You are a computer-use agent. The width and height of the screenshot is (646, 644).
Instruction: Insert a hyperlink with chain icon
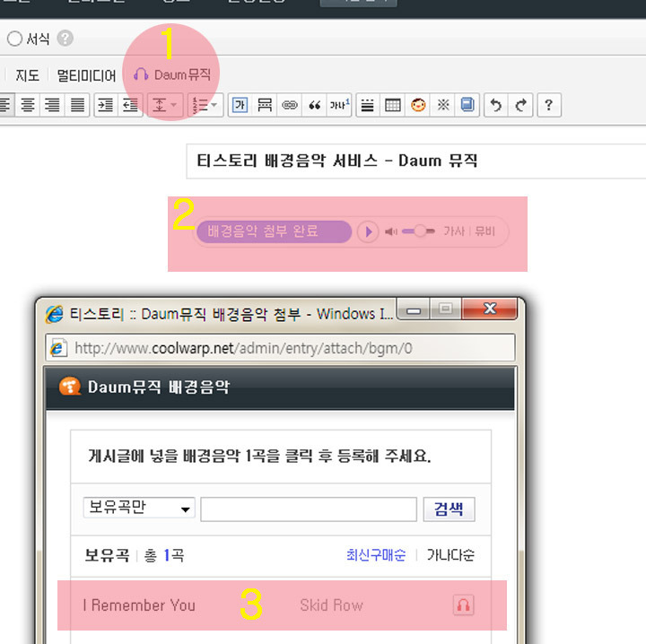(290, 105)
